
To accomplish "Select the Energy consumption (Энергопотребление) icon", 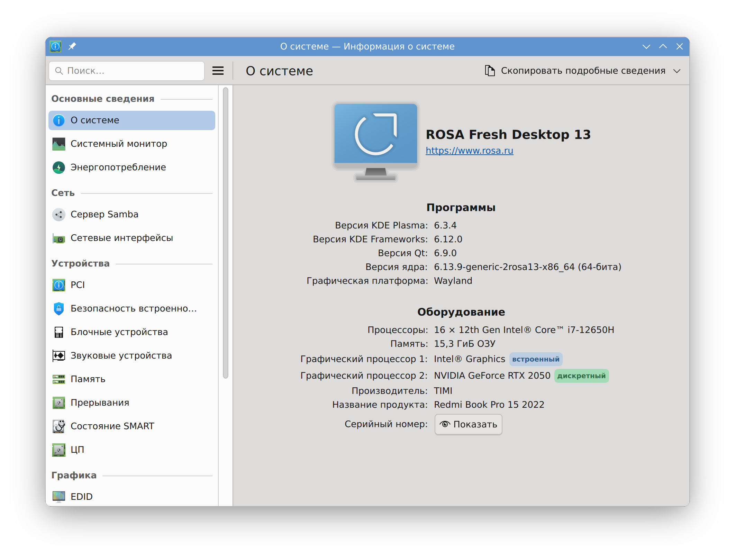I will pyautogui.click(x=58, y=168).
